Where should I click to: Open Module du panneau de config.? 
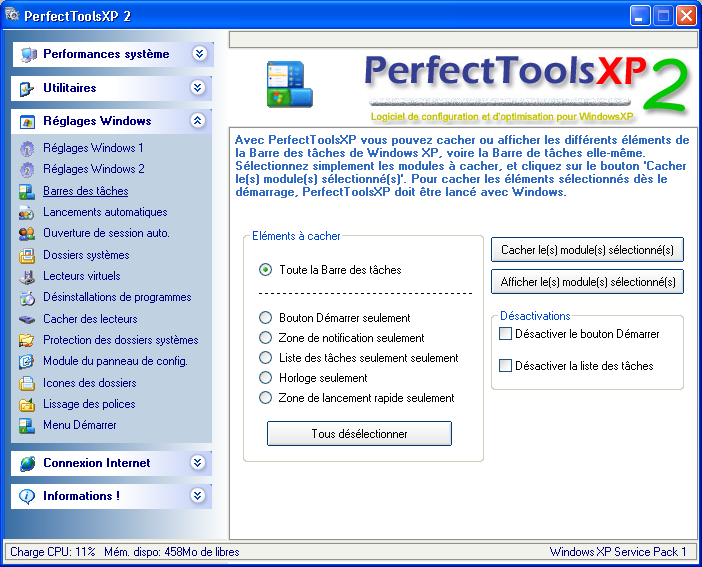pyautogui.click(x=115, y=361)
